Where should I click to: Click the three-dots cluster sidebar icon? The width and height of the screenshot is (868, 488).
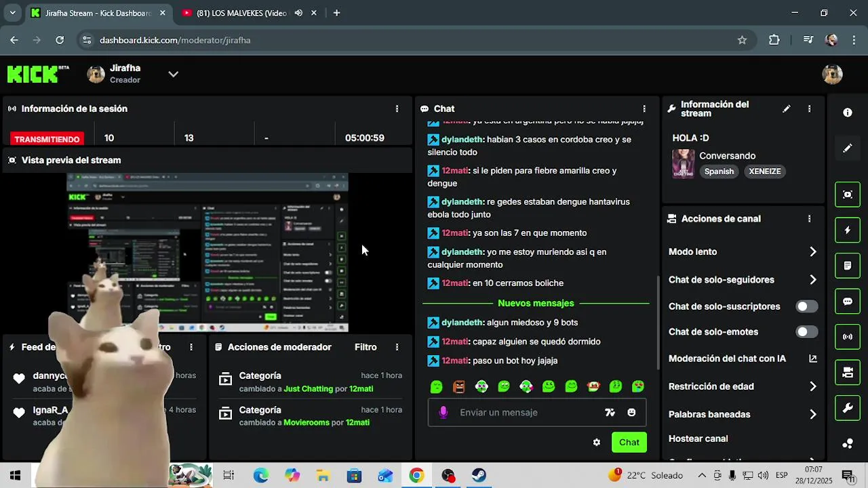[847, 443]
